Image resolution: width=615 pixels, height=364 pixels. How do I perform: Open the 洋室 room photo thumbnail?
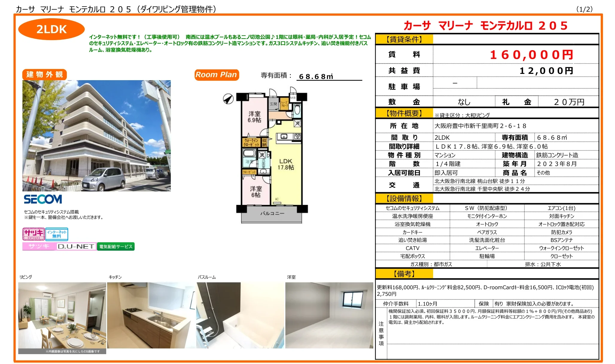click(329, 315)
